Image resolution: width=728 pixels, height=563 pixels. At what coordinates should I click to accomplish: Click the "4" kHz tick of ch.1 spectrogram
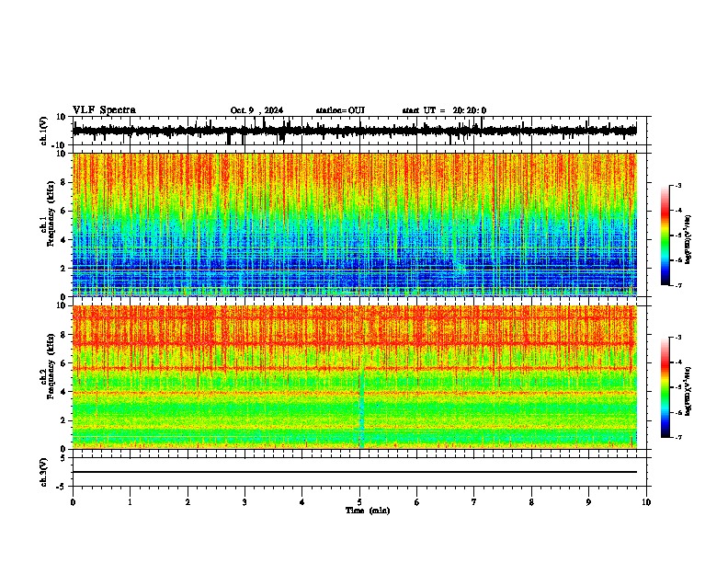[x=64, y=240]
